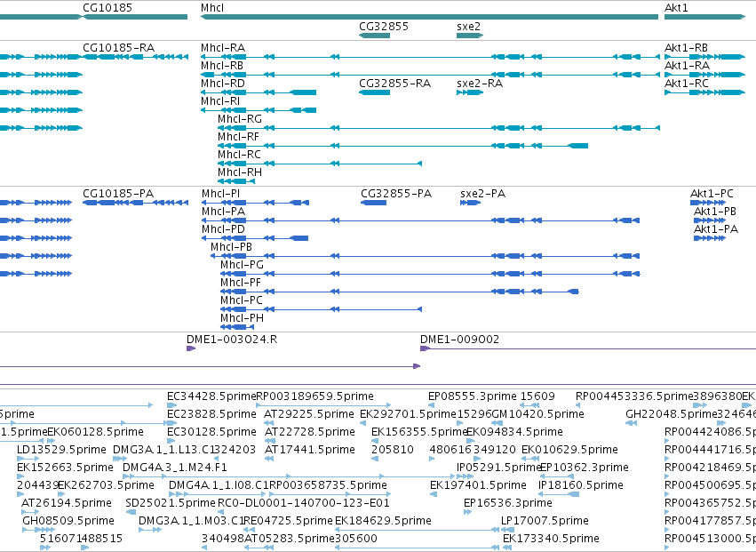Click the MhcI-RD transcript label
Viewport: 756px width, 552px height.
click(x=223, y=84)
